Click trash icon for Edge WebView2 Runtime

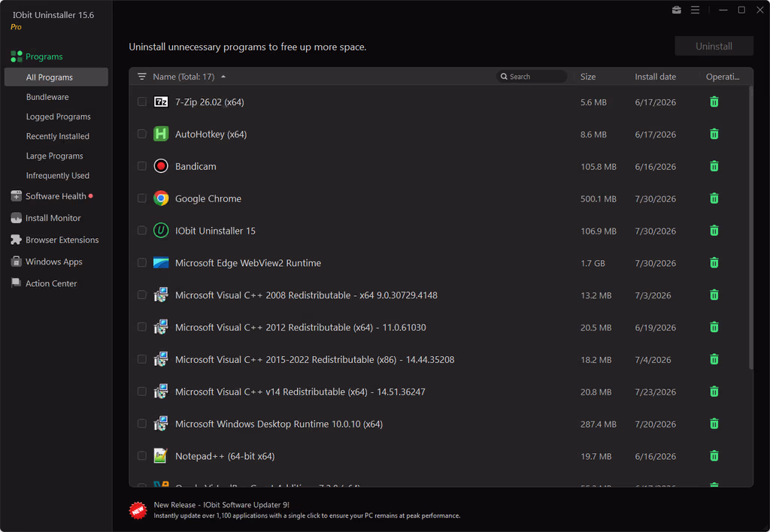[714, 263]
